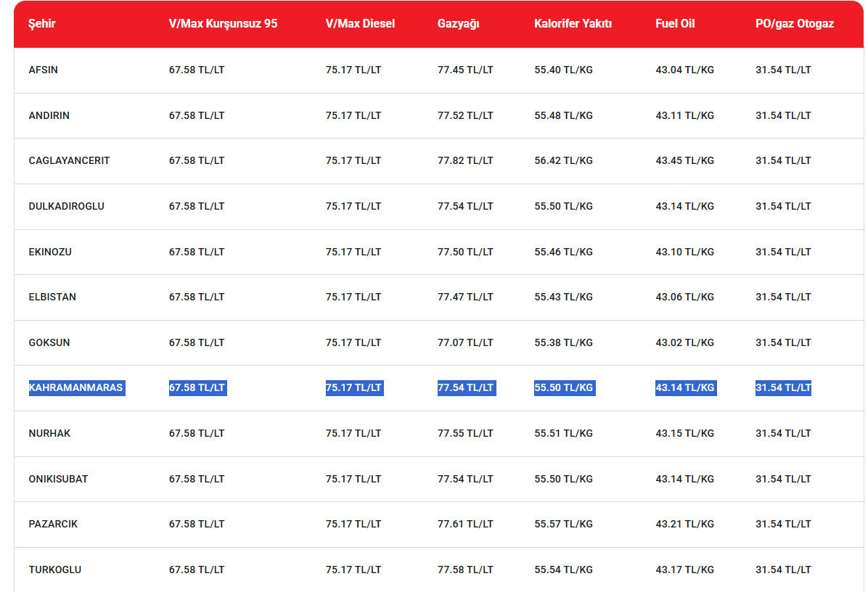Click the DULKADIROGLU city cell
Screen dimensions: 868x592
click(67, 206)
